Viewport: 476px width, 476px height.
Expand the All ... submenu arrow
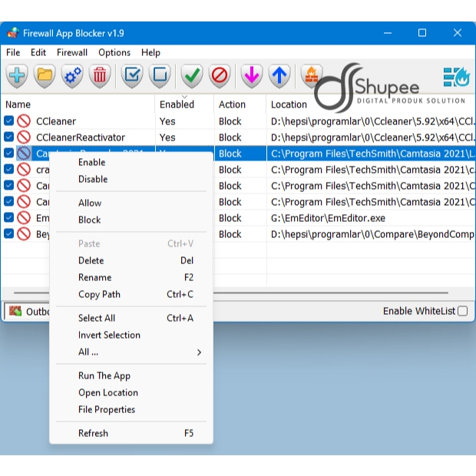[x=199, y=352]
